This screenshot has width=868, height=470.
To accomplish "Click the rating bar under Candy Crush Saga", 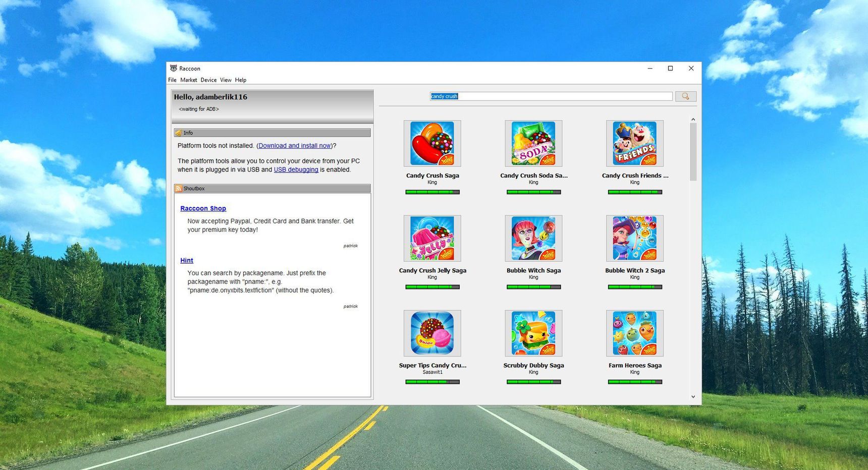I will pos(432,192).
